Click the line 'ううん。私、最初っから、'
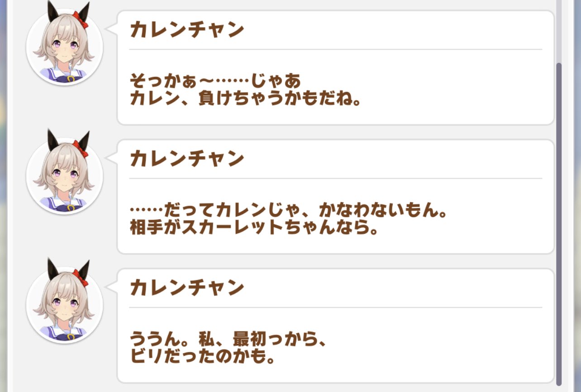This screenshot has height=392, width=581. click(228, 340)
